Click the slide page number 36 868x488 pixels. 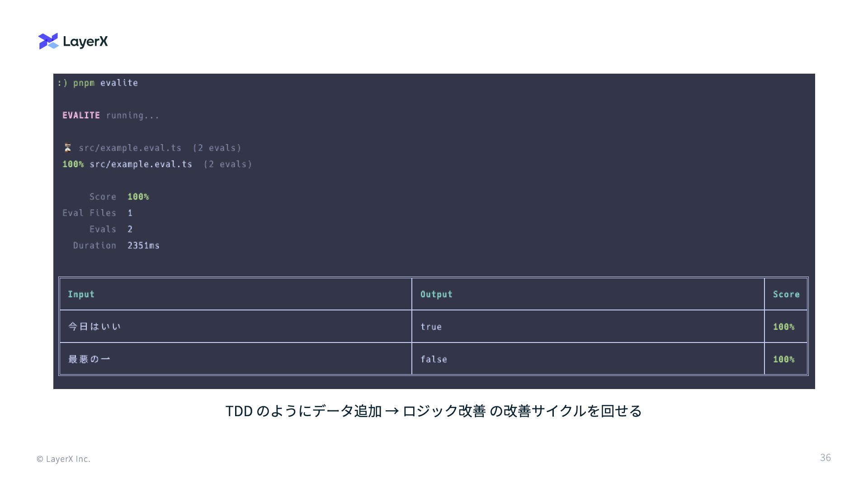click(x=825, y=457)
